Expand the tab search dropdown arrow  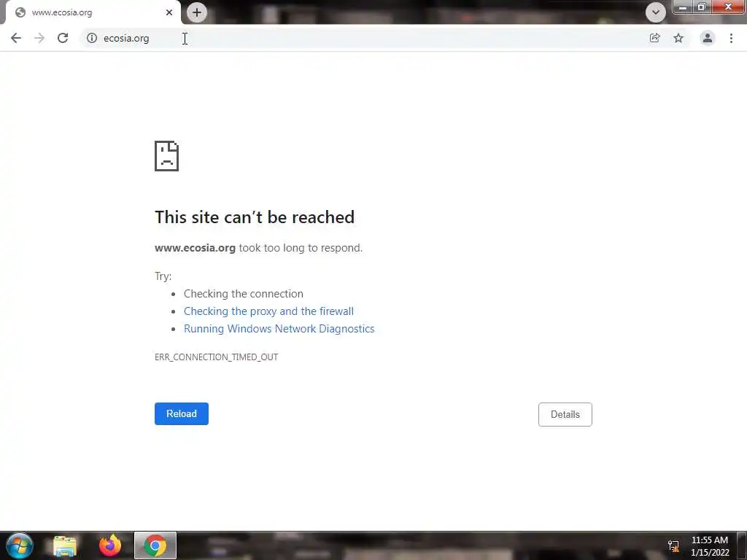pos(656,12)
